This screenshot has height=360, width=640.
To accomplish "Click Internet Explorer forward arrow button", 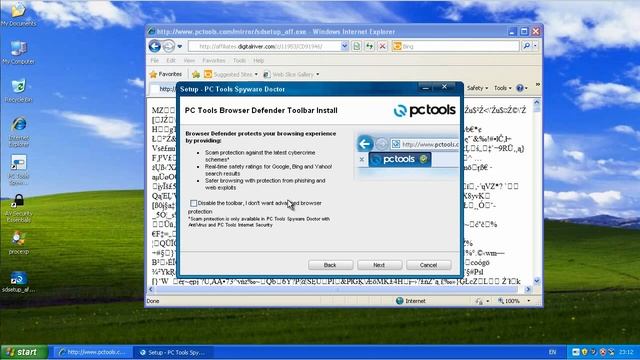I will click(x=169, y=46).
